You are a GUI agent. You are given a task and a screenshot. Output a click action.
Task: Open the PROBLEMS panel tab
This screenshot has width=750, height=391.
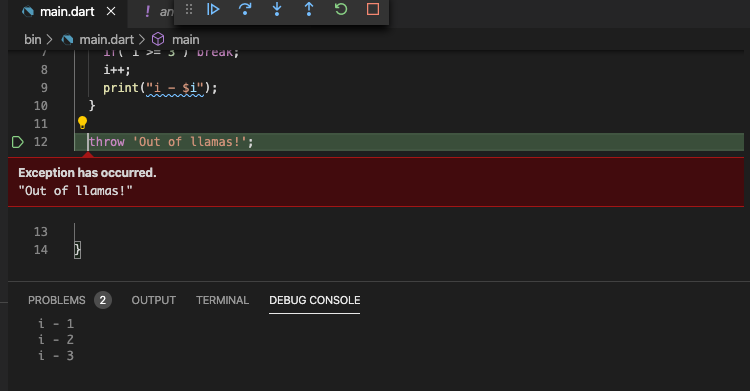(x=56, y=300)
